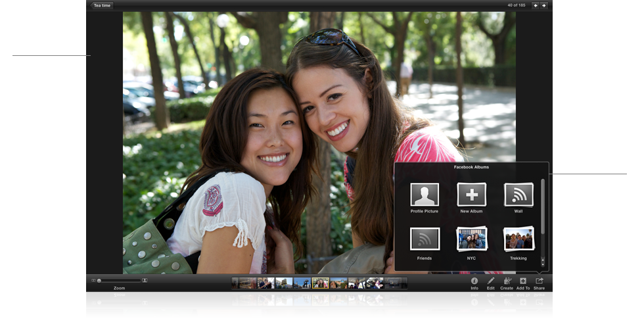Click the Facebook Albums scrollbar

(543, 207)
